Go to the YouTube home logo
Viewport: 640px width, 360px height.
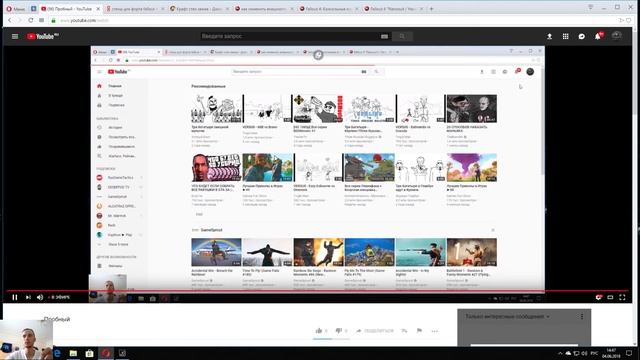[42, 36]
